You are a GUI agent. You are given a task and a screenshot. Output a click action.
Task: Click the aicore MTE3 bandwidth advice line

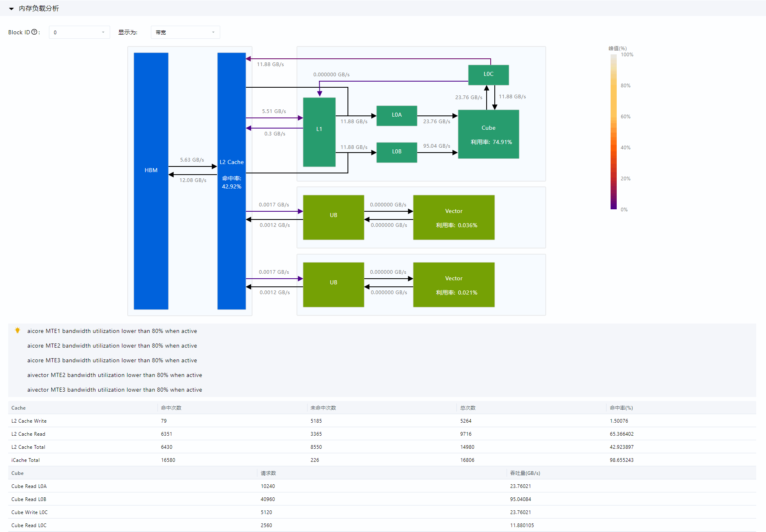(x=112, y=360)
